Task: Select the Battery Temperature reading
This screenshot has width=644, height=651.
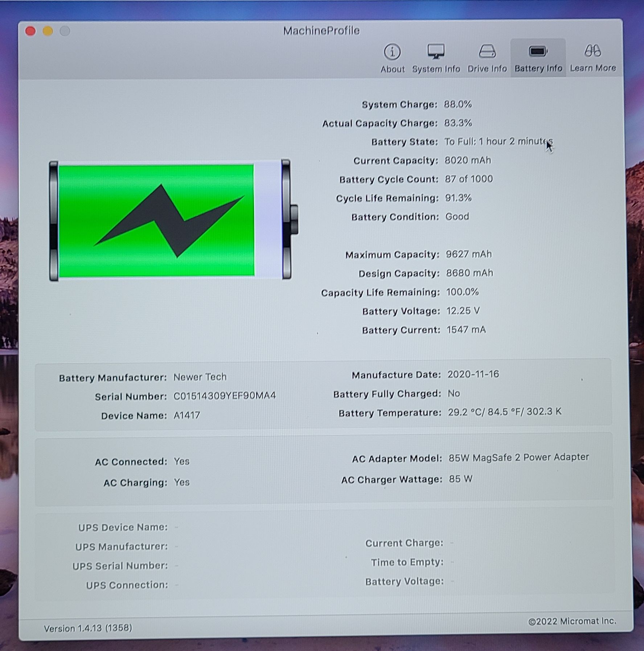Action: (x=504, y=412)
